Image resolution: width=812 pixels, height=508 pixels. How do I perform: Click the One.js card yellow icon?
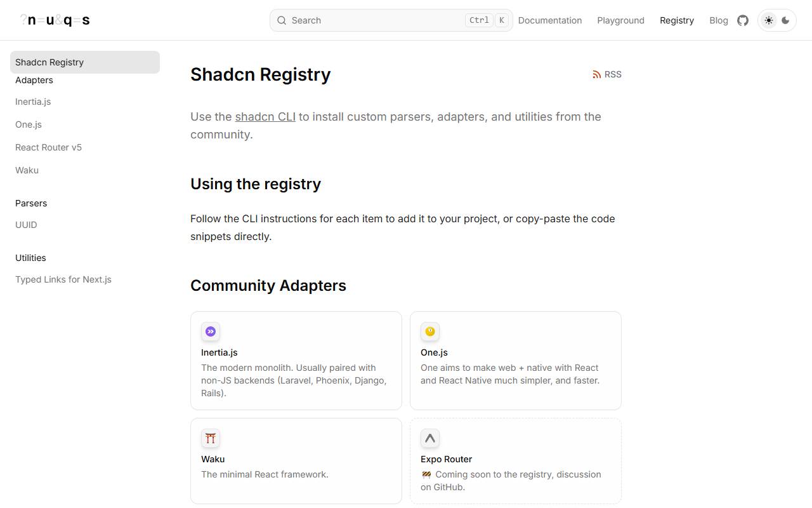click(430, 331)
